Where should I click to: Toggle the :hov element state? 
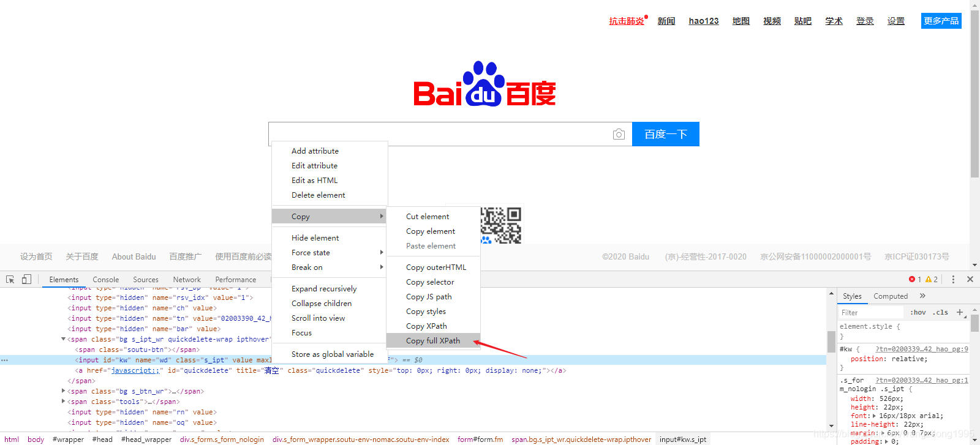(918, 312)
